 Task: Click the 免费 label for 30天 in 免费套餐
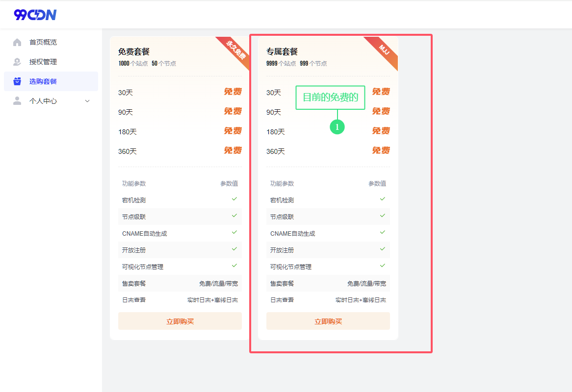click(233, 92)
